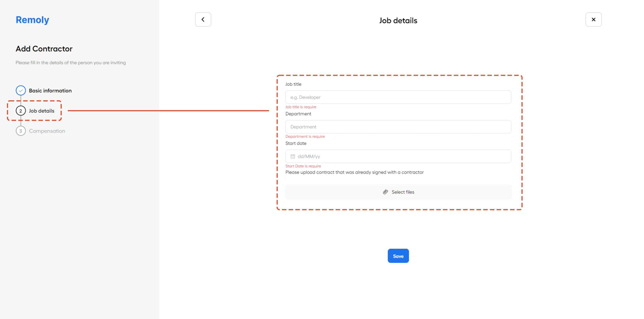644x319 pixels.
Task: Go to the Basic information step
Action: [50, 91]
